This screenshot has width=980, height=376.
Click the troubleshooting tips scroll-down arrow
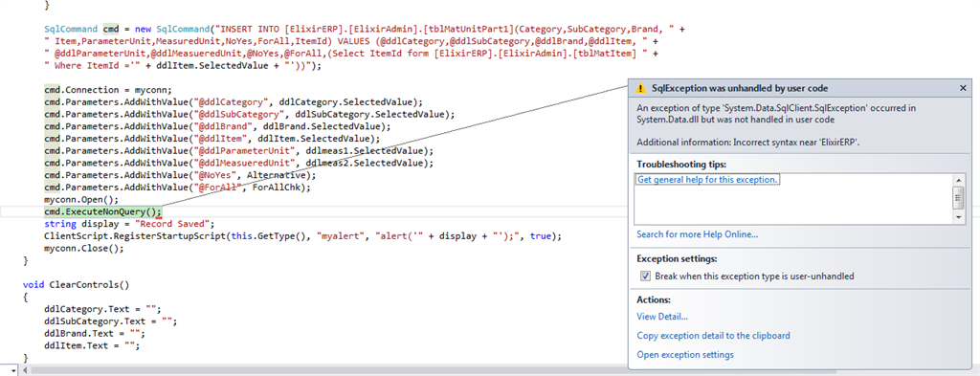click(958, 218)
